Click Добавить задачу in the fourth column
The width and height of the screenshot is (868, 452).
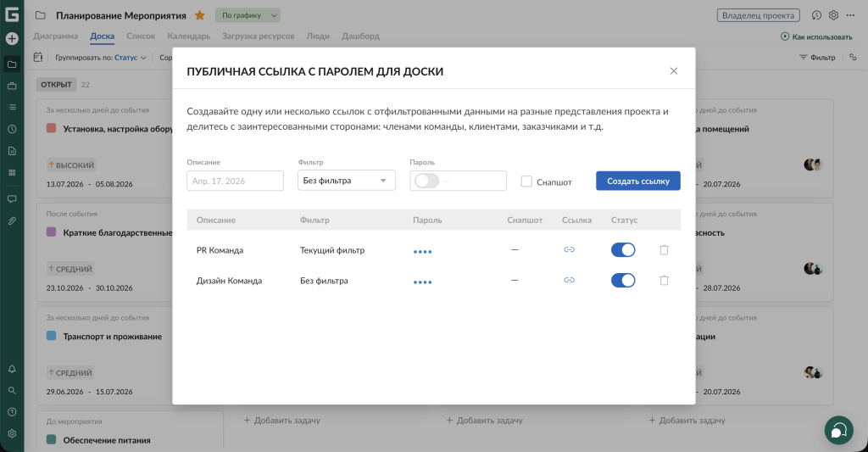(x=687, y=421)
